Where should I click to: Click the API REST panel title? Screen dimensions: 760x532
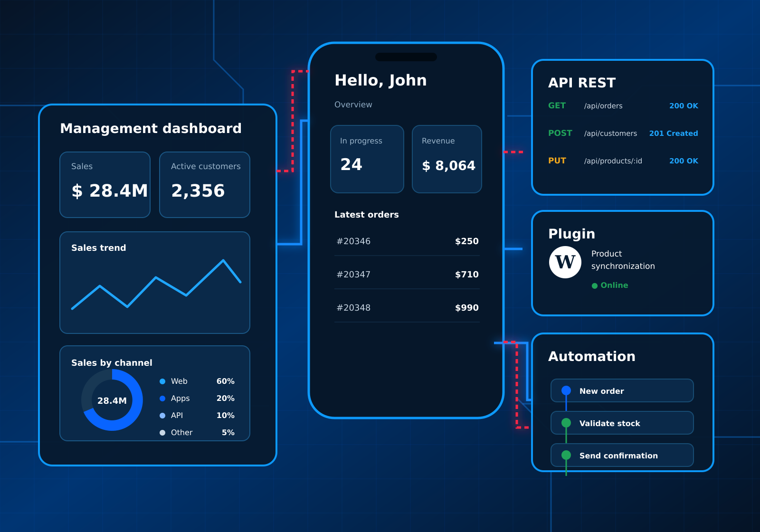(582, 83)
